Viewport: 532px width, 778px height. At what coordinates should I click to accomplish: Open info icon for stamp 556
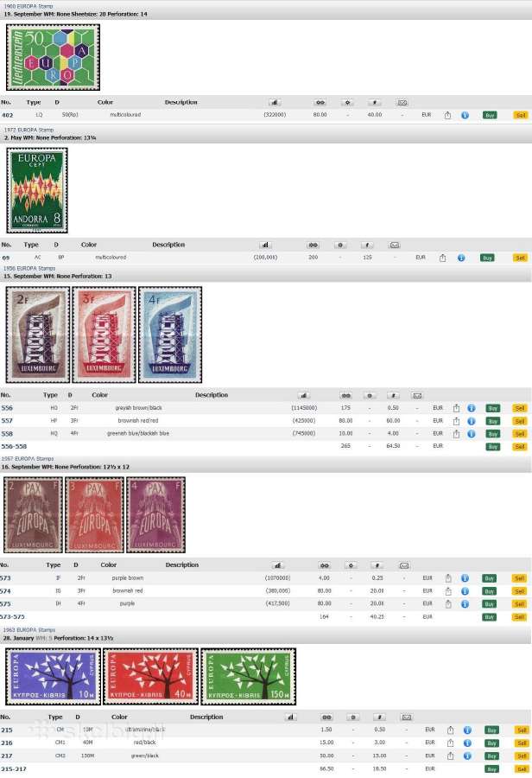click(x=471, y=408)
